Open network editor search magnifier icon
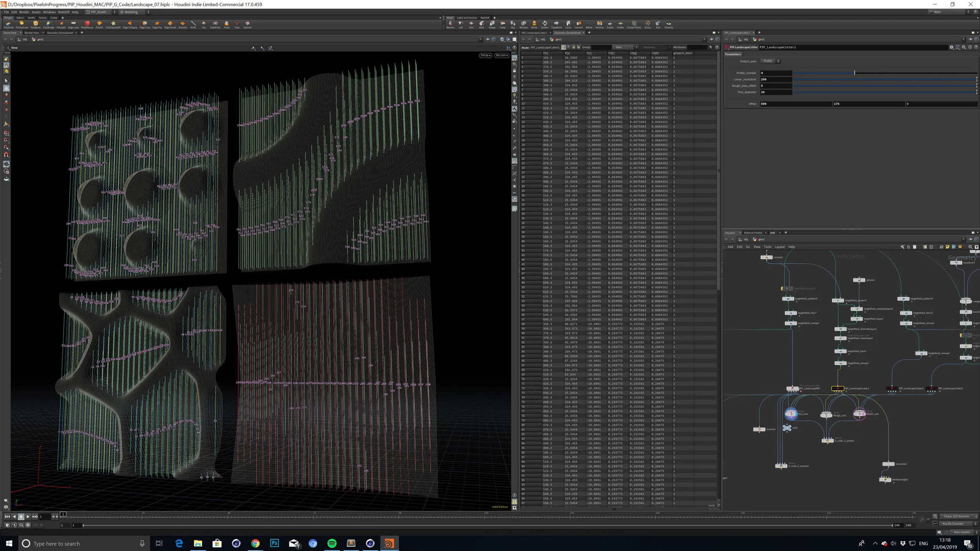Image resolution: width=980 pixels, height=551 pixels. click(x=971, y=247)
